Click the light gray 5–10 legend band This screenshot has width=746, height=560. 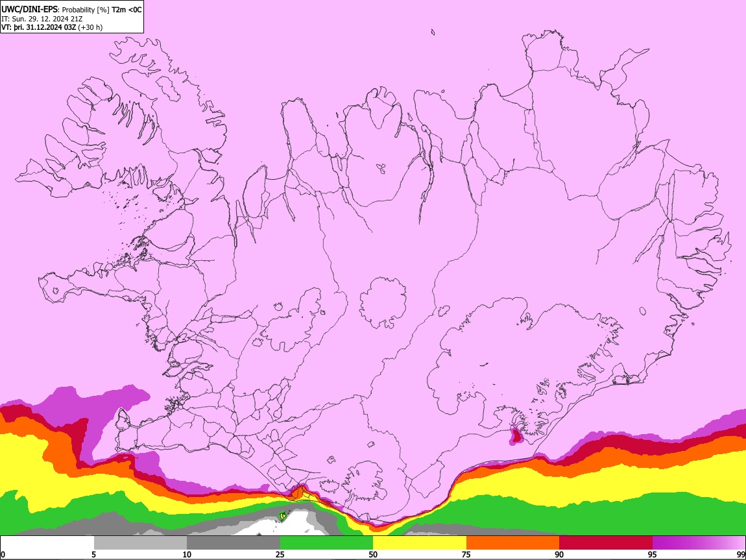point(140,543)
